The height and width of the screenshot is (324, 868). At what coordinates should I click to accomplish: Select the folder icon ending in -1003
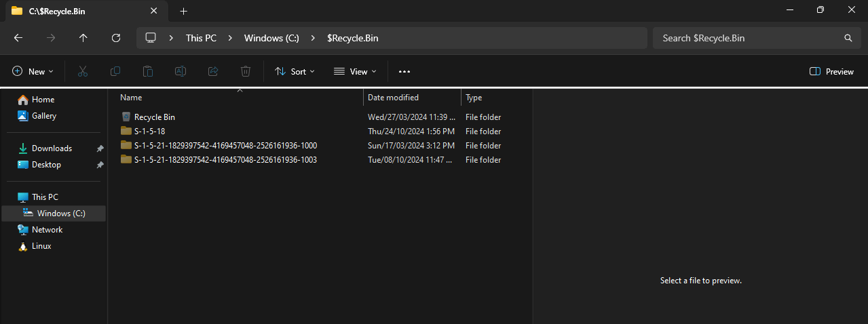[126, 159]
